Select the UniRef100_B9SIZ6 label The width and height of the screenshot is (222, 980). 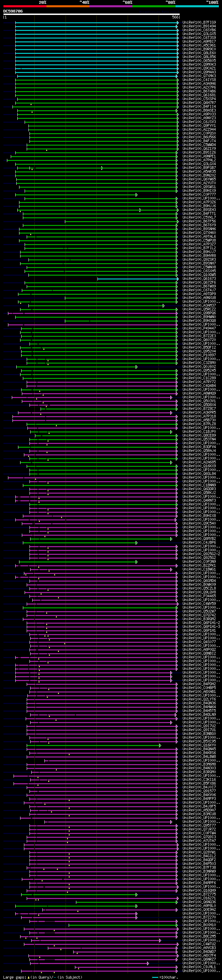[199, 153]
